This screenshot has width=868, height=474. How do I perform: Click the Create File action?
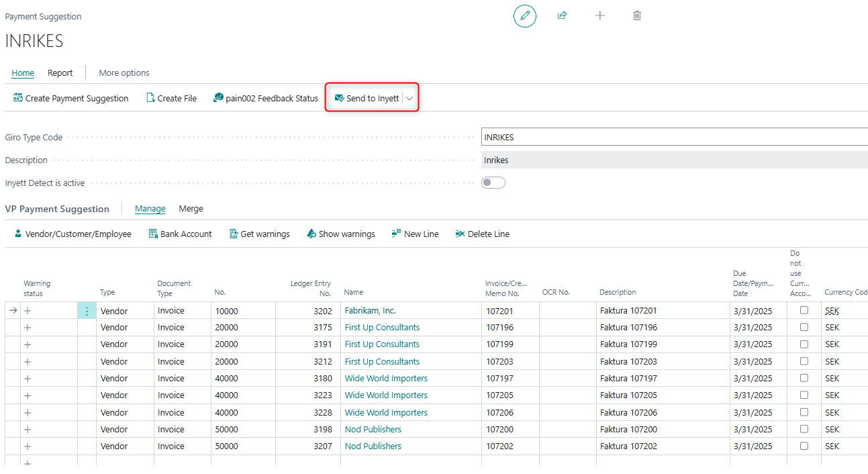pyautogui.click(x=171, y=98)
